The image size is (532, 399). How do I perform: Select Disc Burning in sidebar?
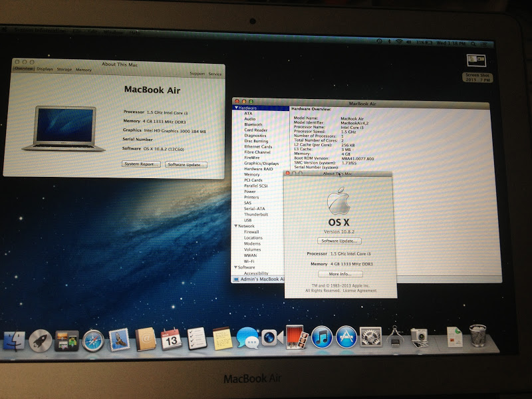(256, 141)
